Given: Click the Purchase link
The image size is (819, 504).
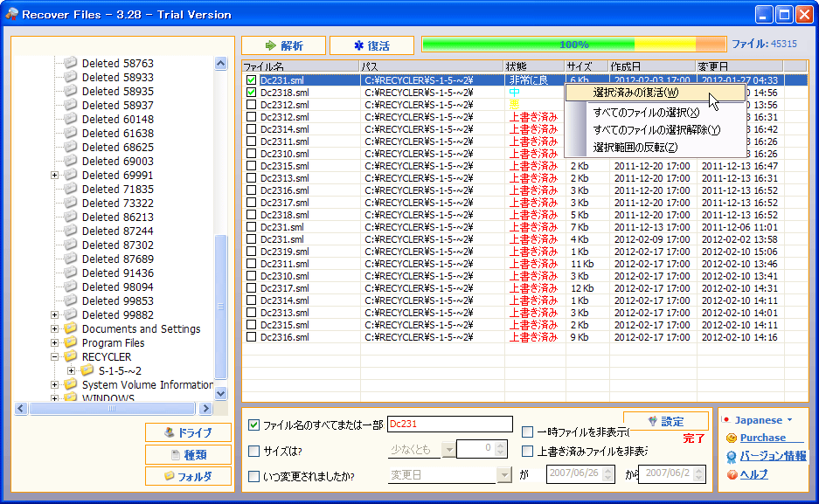Looking at the screenshot, I should [762, 438].
